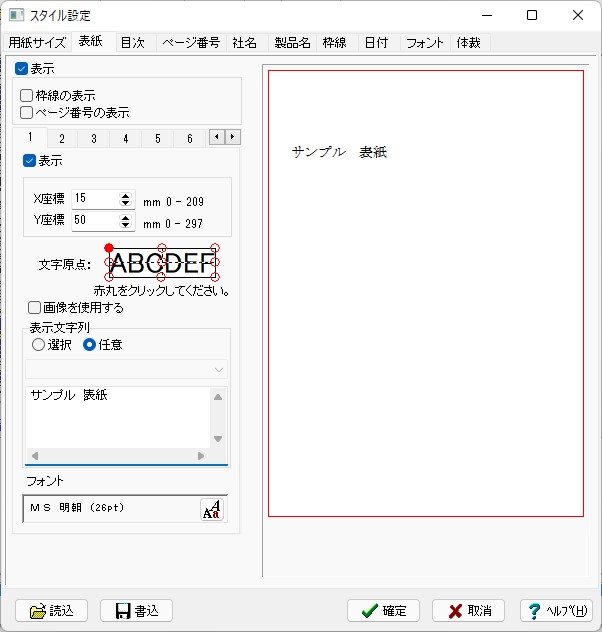The height and width of the screenshot is (632, 602).
Task: Switch to 社名 tab
Action: [245, 42]
